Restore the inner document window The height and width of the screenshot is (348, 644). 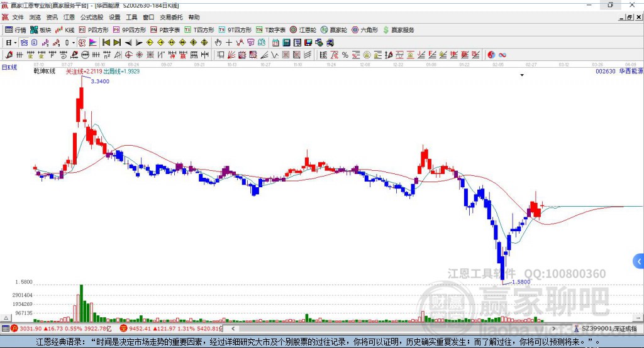pyautogui.click(x=630, y=17)
